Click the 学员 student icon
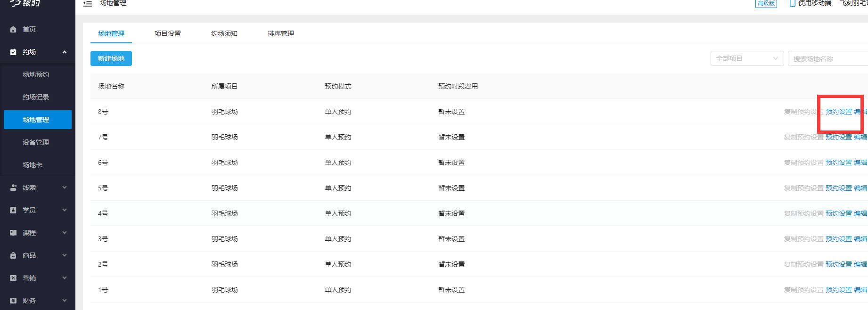Screen dimensions: 868x310 (13, 210)
